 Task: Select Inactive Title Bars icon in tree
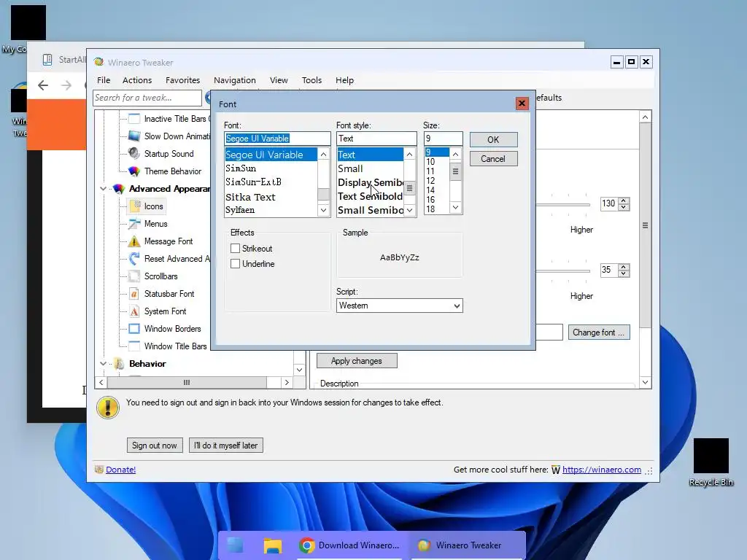click(x=134, y=119)
